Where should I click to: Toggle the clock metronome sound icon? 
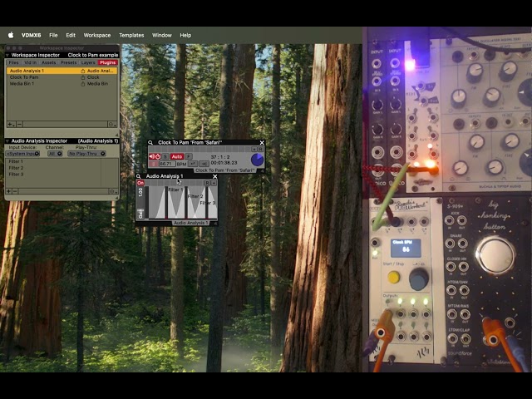(x=151, y=156)
